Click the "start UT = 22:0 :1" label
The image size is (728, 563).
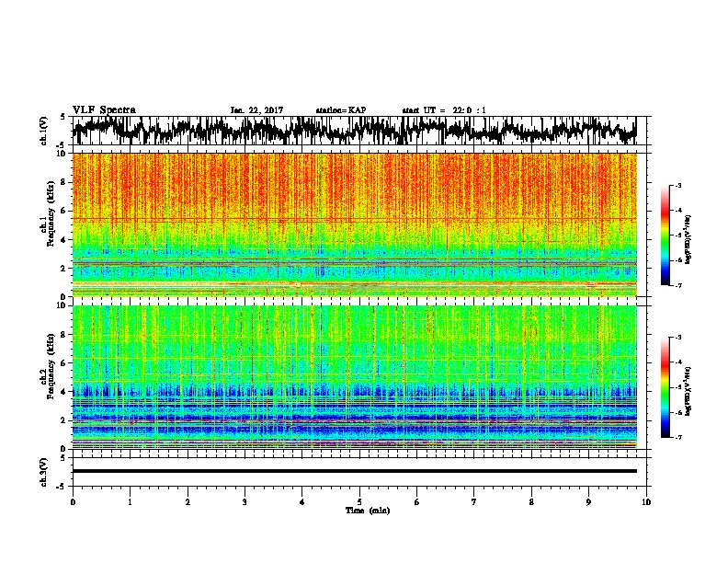pyautogui.click(x=444, y=110)
